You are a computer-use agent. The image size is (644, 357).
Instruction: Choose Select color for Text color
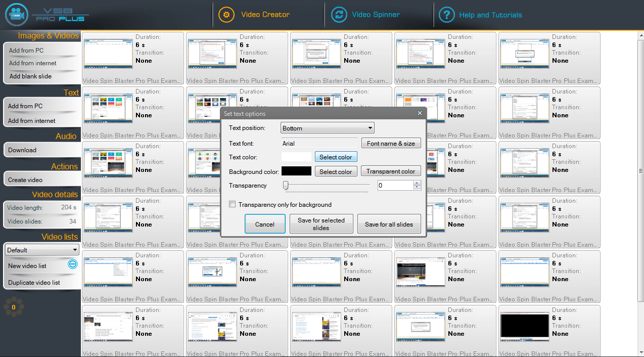pyautogui.click(x=336, y=157)
